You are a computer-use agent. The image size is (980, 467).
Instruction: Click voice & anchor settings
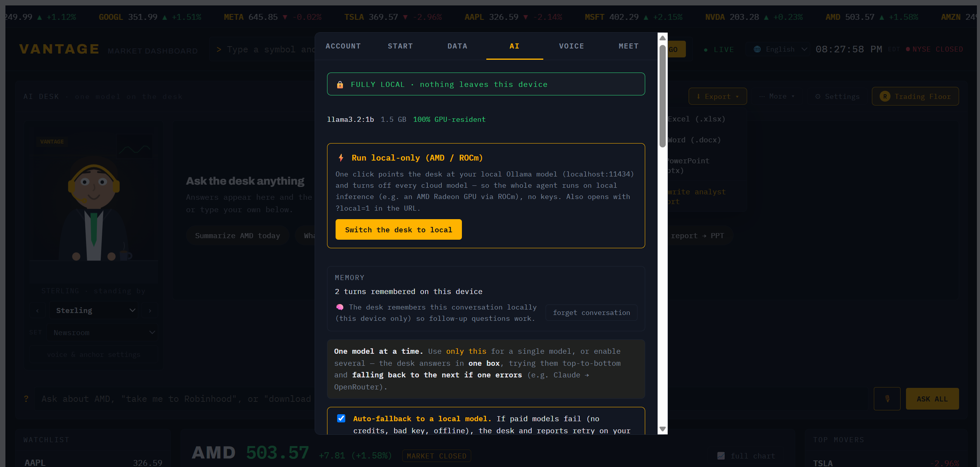94,355
